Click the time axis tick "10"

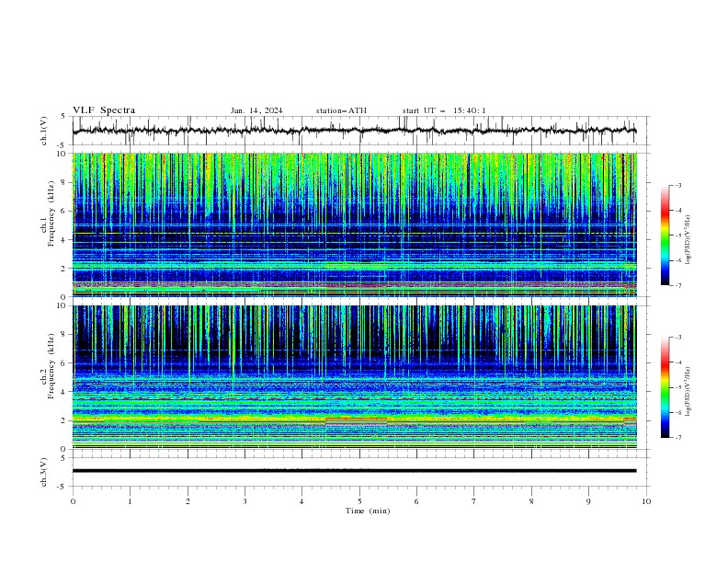pyautogui.click(x=646, y=501)
